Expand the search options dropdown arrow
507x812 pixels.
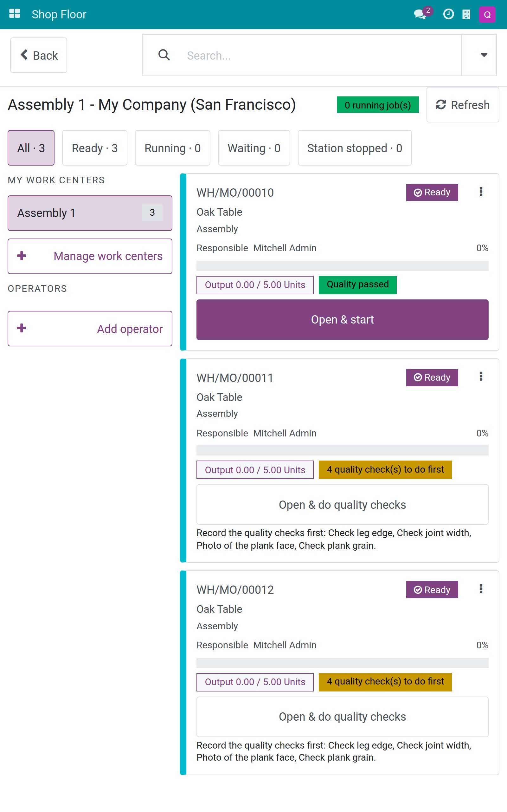click(484, 55)
